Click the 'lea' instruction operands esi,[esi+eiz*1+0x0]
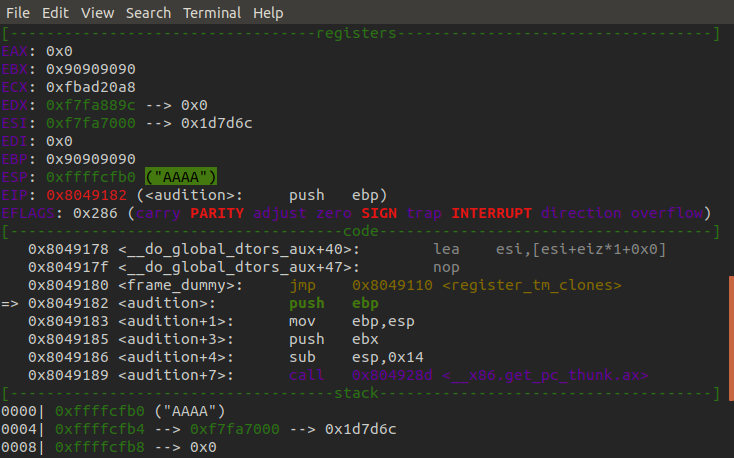This screenshot has height=458, width=734. tap(581, 249)
